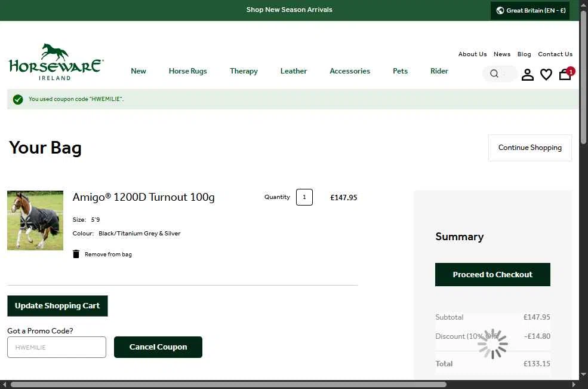Open the Amigo 1200D Turnout 100g product title
This screenshot has width=588, height=389.
[x=143, y=197]
